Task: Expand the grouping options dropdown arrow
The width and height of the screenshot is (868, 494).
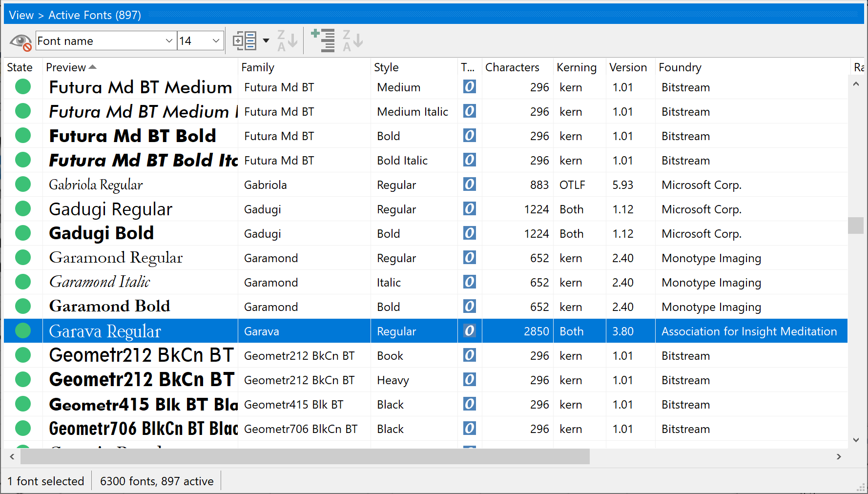Action: 266,41
